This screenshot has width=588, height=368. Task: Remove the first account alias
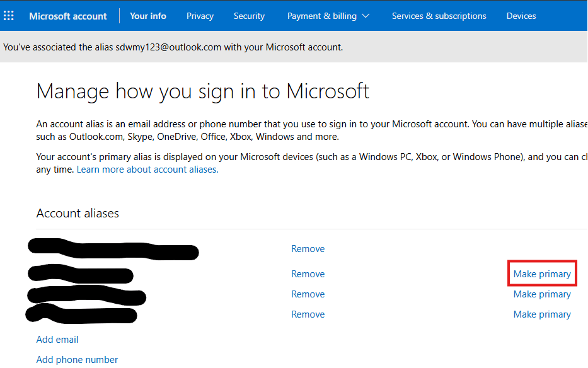[x=308, y=249]
